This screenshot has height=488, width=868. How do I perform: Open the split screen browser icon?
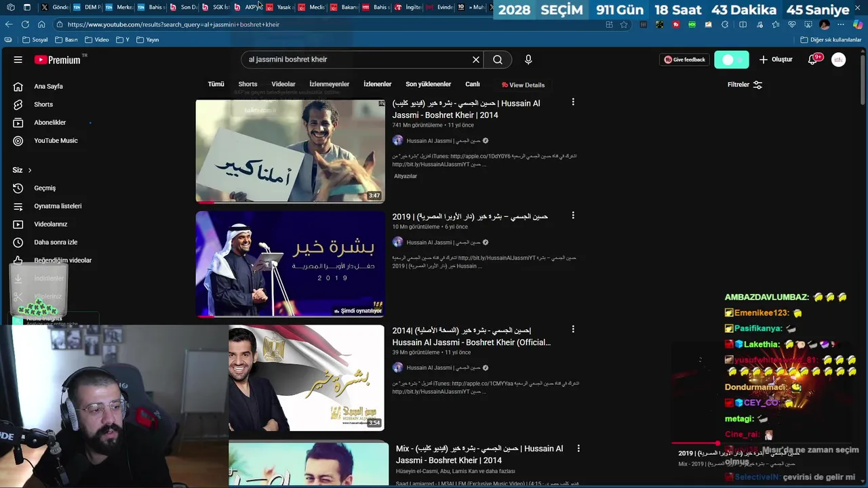pyautogui.click(x=743, y=24)
